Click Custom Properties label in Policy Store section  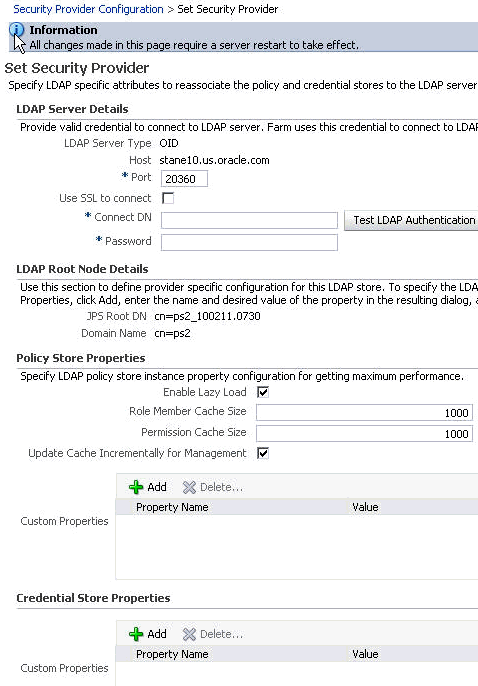click(64, 521)
